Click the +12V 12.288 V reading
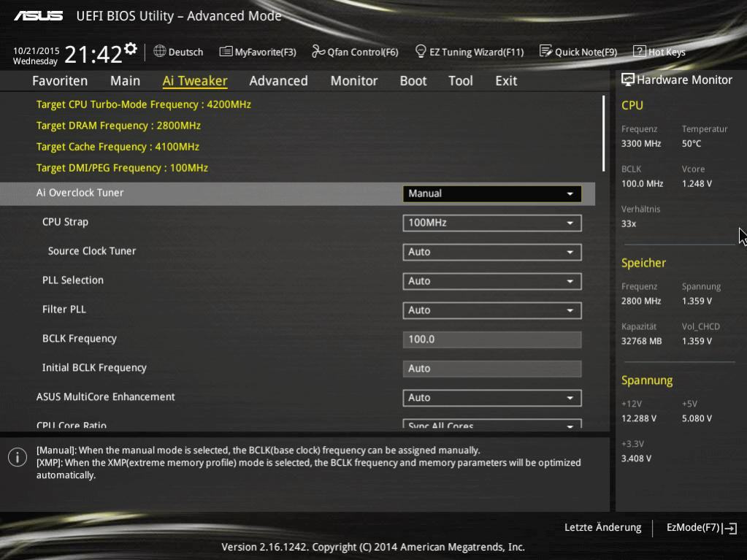Screen dimensions: 747x560 [x=639, y=418]
